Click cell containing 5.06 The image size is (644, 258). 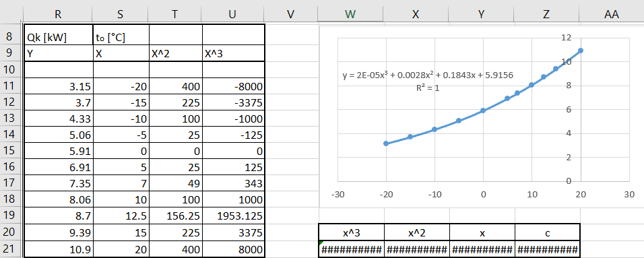(x=59, y=135)
